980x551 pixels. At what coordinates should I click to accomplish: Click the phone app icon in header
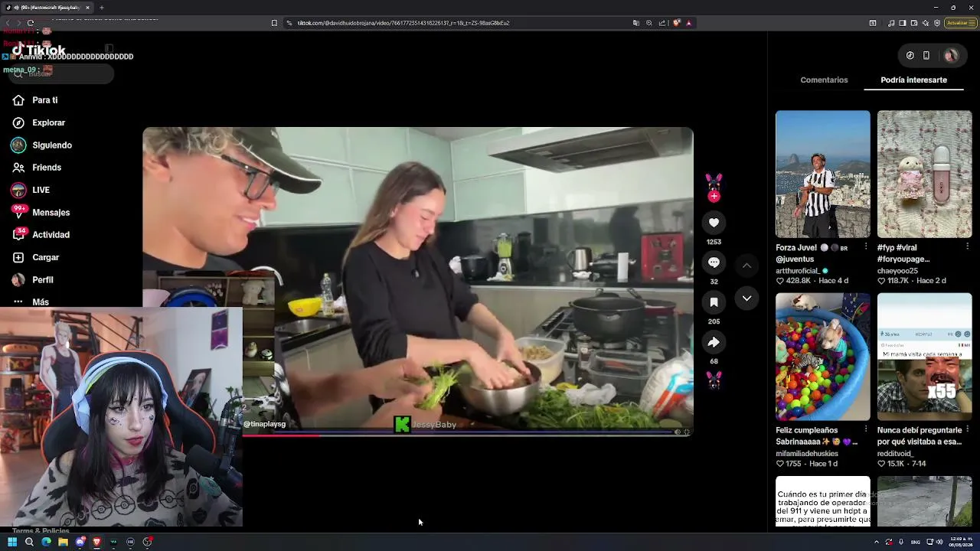tap(926, 55)
